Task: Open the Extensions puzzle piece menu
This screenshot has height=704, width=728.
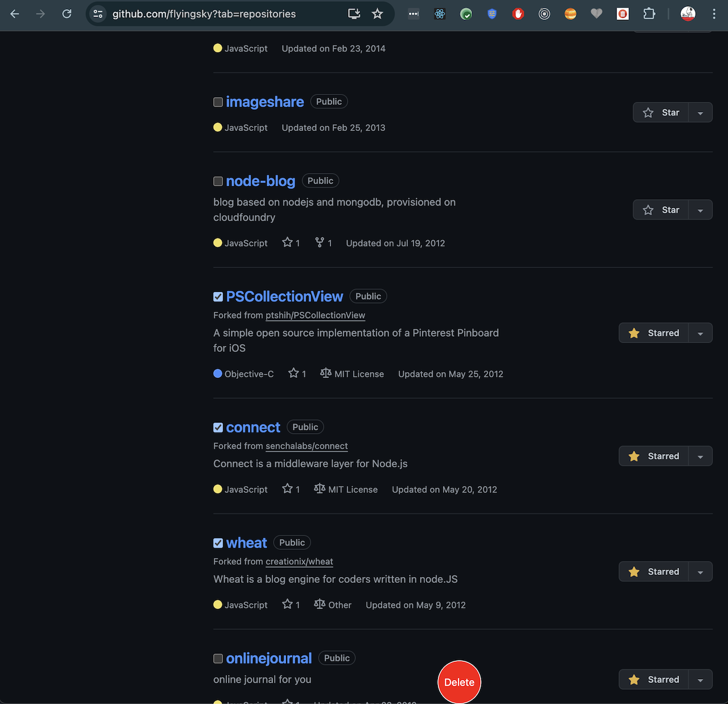Action: click(649, 14)
